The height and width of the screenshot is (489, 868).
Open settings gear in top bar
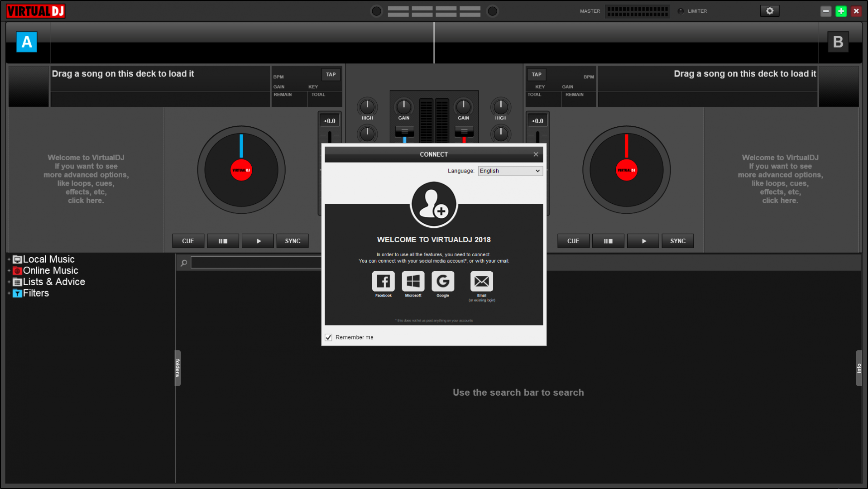[770, 11]
